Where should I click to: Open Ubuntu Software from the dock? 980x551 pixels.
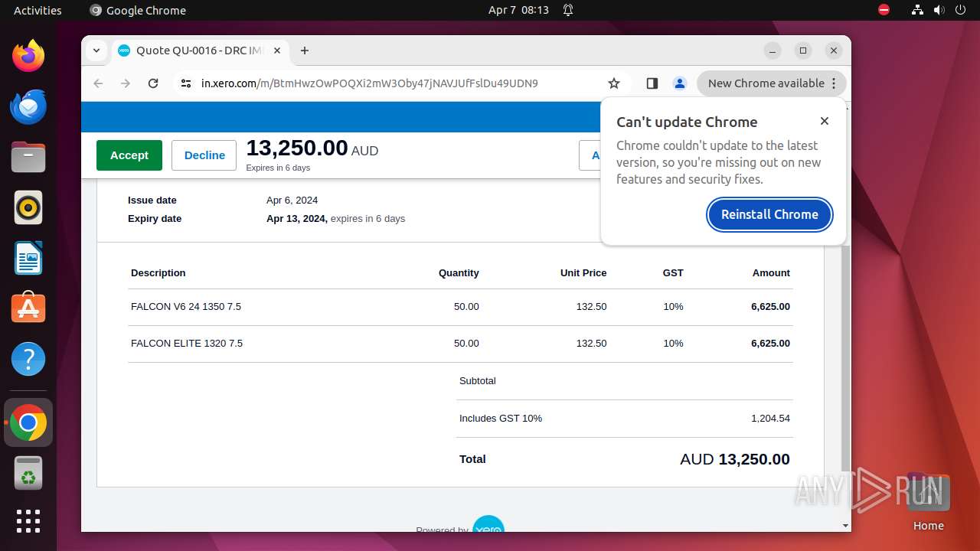(x=28, y=308)
